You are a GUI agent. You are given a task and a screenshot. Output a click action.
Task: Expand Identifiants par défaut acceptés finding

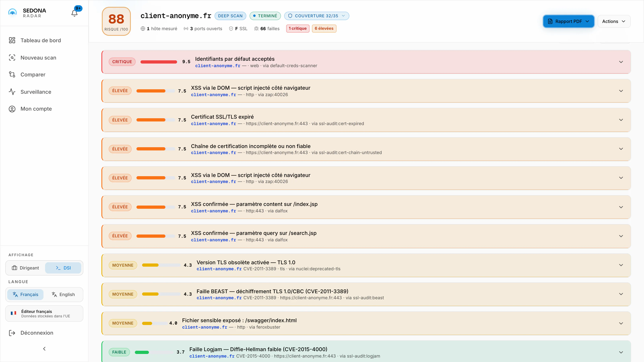click(x=366, y=62)
